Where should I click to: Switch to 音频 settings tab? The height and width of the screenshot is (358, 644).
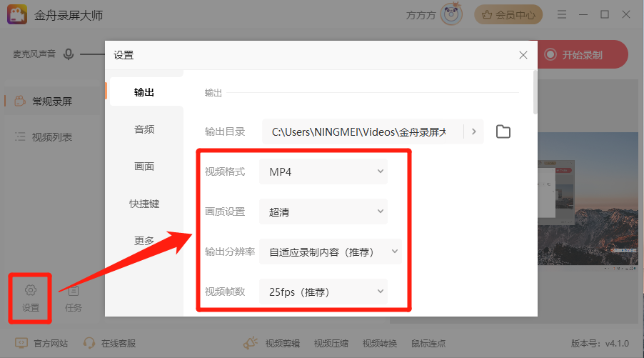point(144,129)
